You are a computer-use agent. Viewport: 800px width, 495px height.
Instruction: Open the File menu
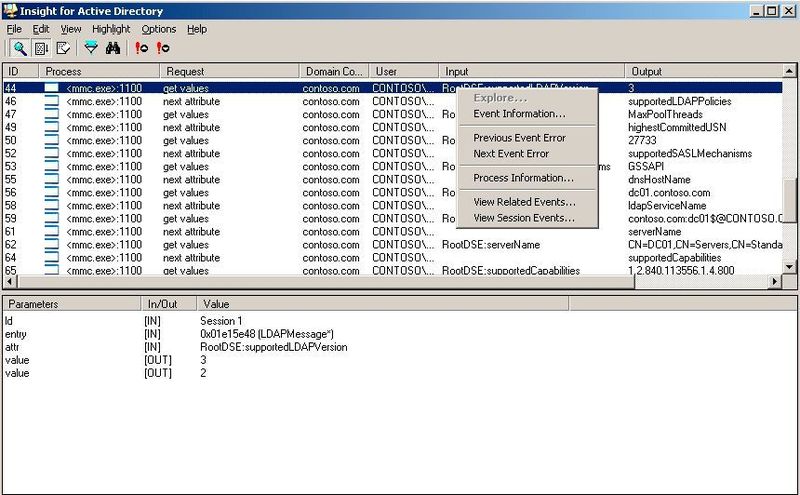[x=14, y=29]
